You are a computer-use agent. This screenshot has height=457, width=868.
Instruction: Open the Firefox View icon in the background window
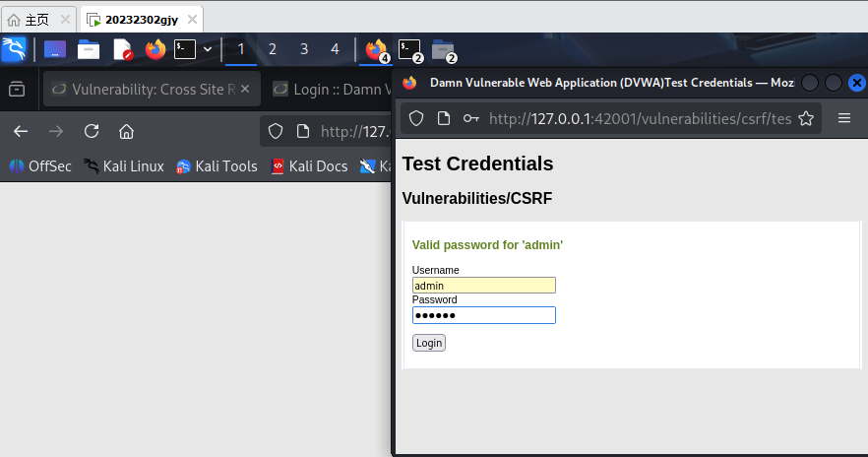click(17, 90)
